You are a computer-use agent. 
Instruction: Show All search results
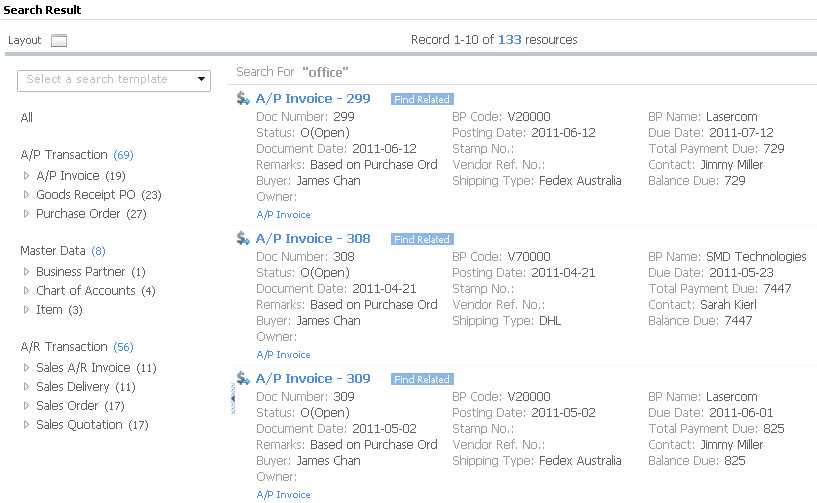point(27,118)
